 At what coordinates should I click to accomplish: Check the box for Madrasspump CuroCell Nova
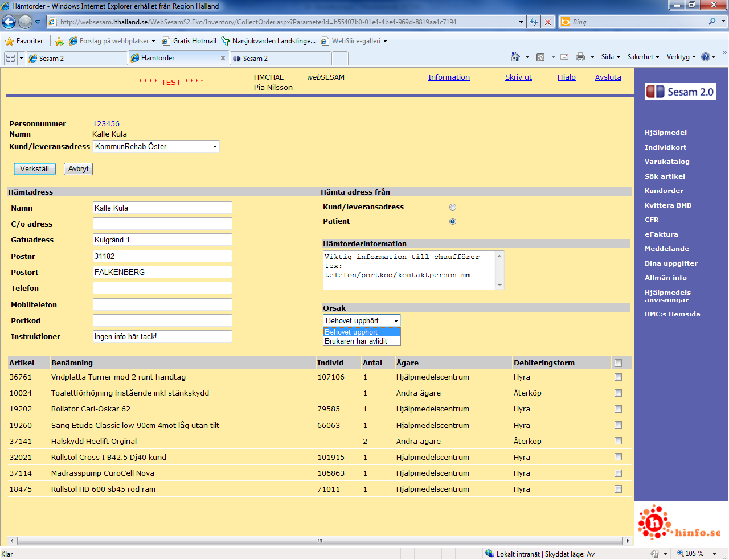tap(619, 473)
